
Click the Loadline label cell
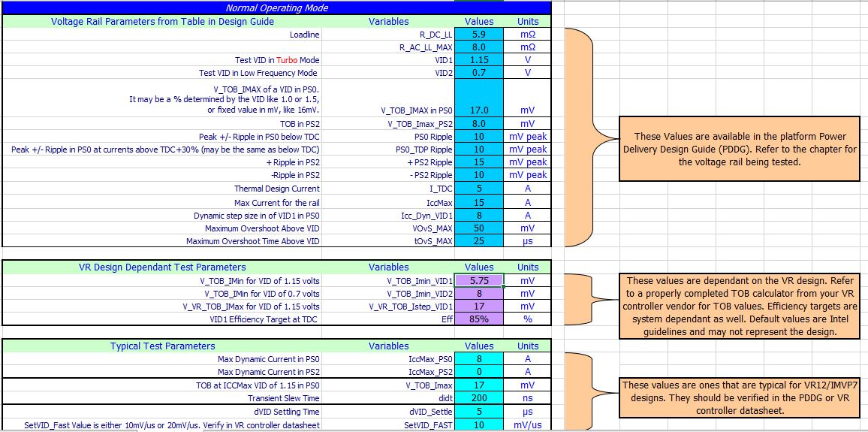(161, 35)
